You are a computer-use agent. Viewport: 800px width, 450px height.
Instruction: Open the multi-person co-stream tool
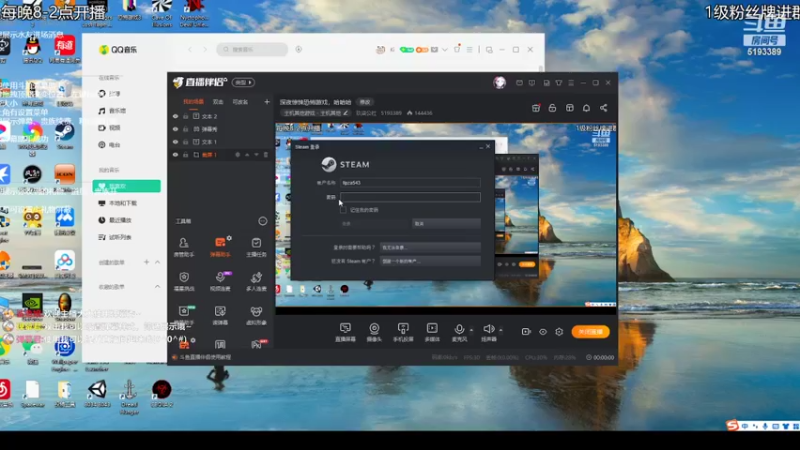pos(256,281)
